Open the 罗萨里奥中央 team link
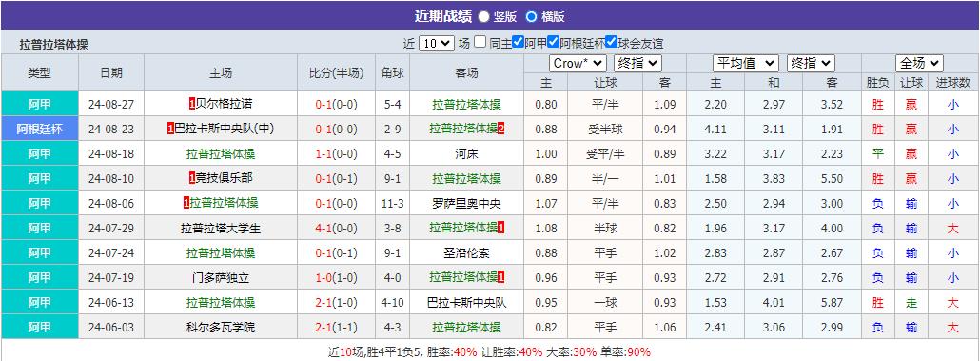Screen dimensions: 980x361 pos(467,203)
